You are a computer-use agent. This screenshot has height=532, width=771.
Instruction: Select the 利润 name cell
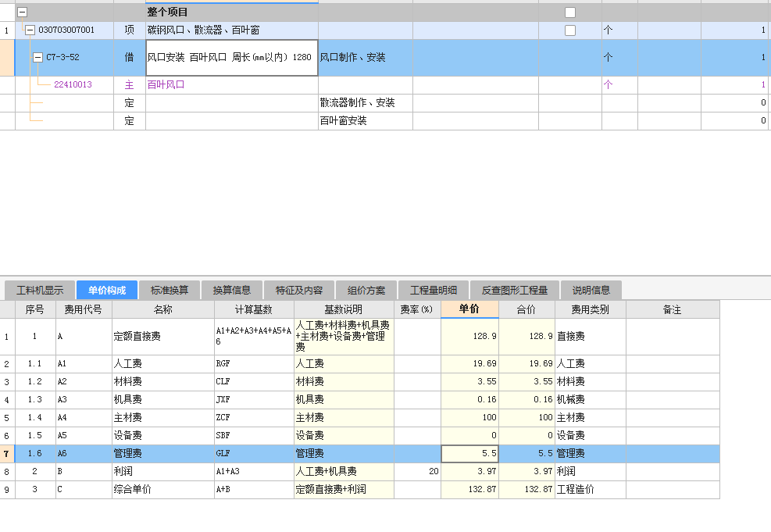point(162,472)
